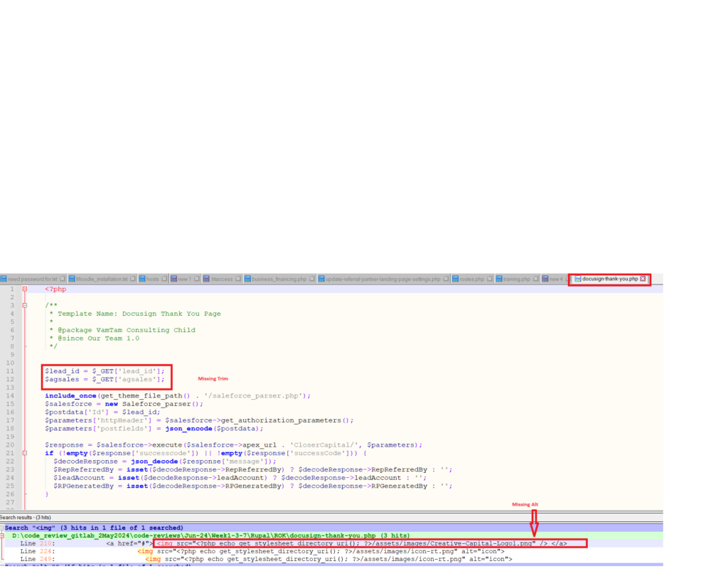Collapse the Search "<img" results group
Screen dimensions: 728x586
pyautogui.click(x=2, y=528)
